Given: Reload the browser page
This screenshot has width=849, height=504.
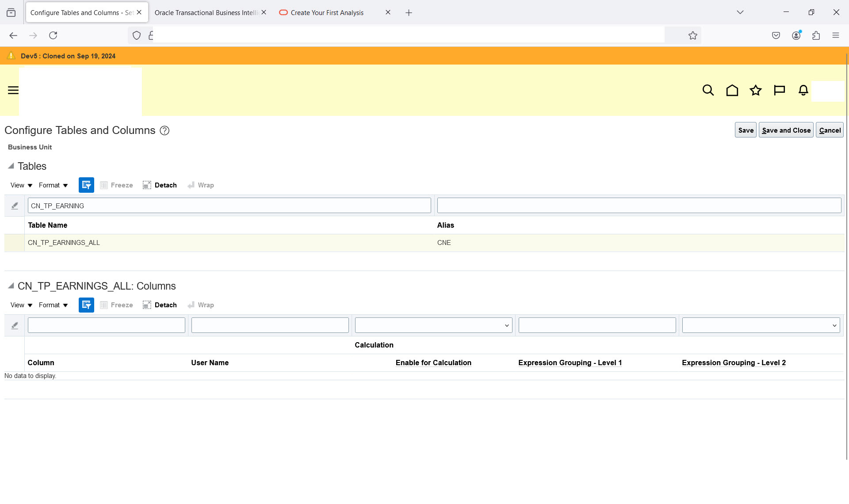Looking at the screenshot, I should pos(53,35).
